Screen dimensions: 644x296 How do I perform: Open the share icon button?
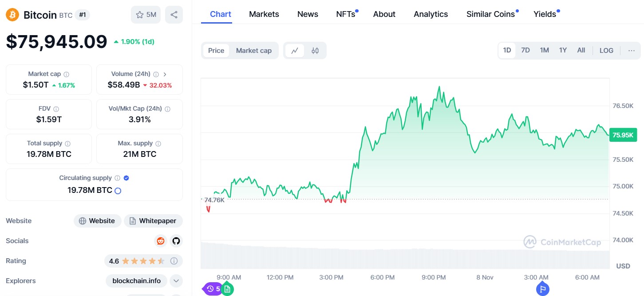click(174, 15)
